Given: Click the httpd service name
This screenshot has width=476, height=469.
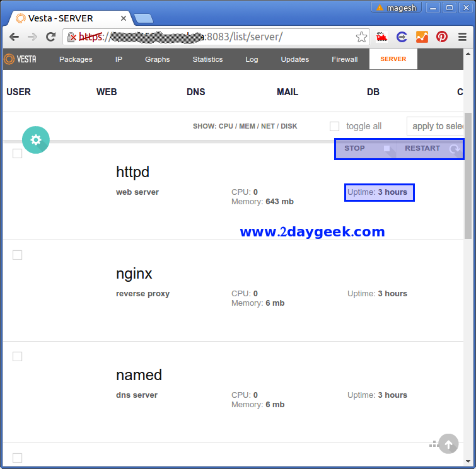Looking at the screenshot, I should [132, 172].
